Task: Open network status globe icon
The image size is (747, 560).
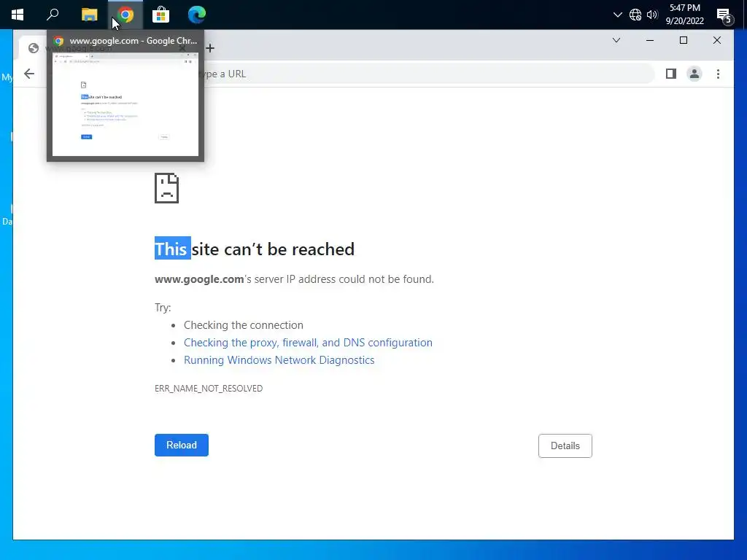Action: 635,15
